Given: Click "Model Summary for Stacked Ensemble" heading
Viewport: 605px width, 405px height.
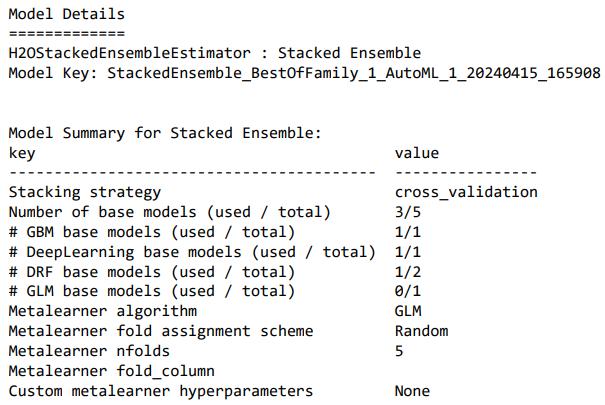Looking at the screenshot, I should [166, 133].
